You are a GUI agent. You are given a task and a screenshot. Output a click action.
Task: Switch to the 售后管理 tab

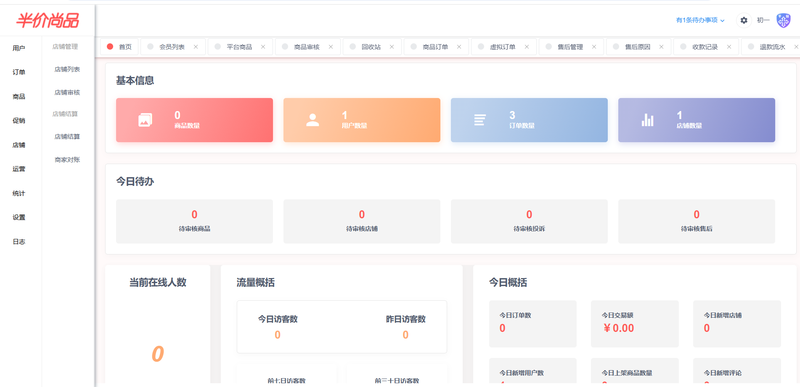[x=570, y=47]
